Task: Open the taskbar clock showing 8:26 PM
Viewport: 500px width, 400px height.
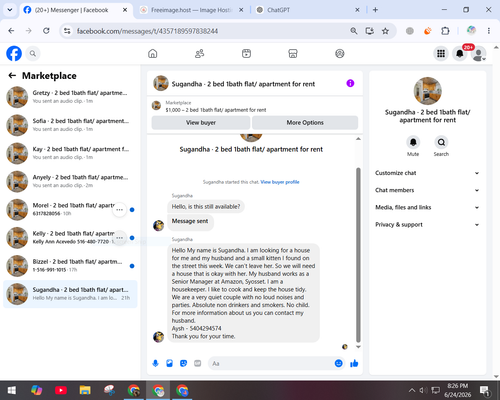Action: (x=457, y=390)
